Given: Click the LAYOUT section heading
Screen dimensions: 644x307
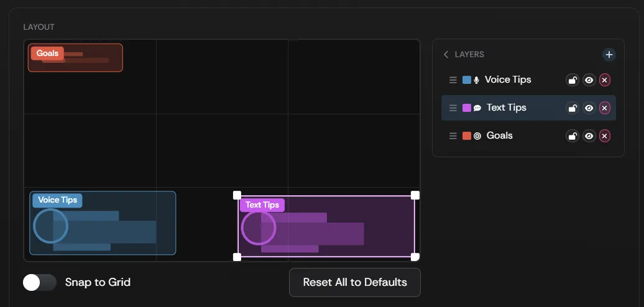Looking at the screenshot, I should pyautogui.click(x=39, y=27).
